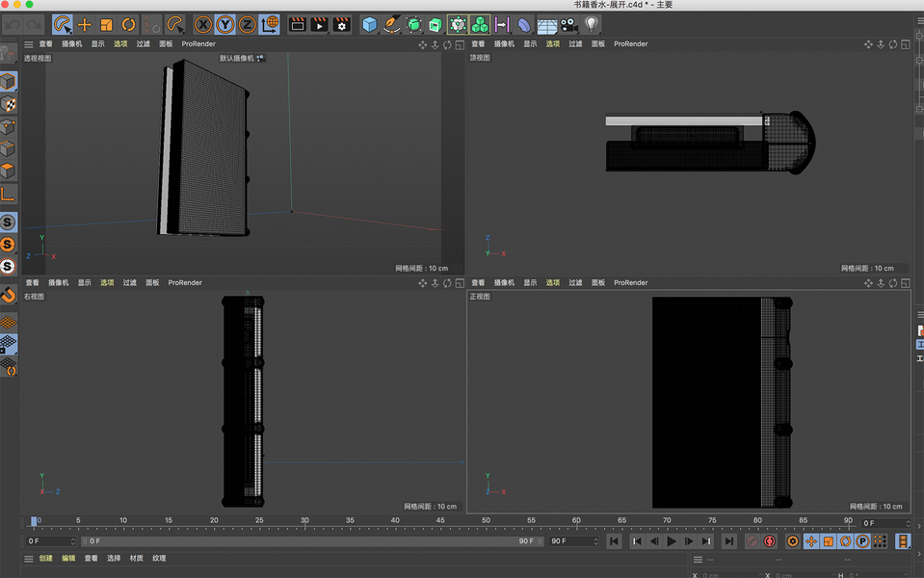
Task: Open the MoGraph Cloner icon
Action: (x=480, y=25)
